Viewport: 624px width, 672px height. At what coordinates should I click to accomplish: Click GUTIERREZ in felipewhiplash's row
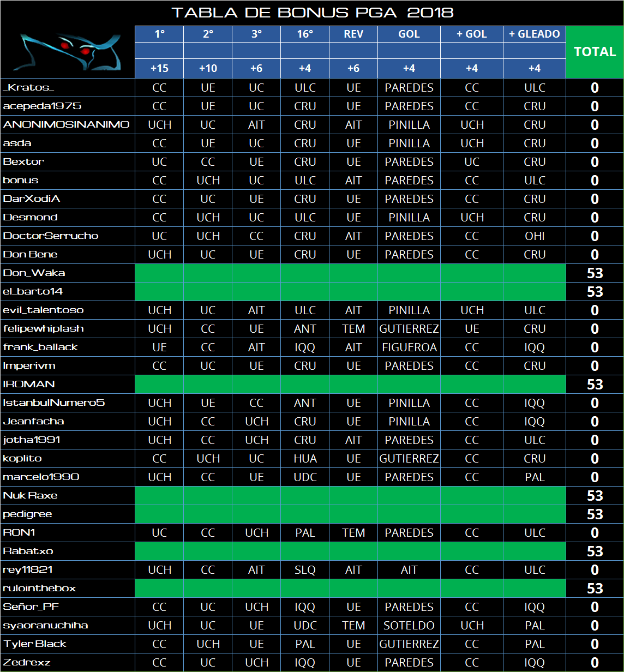point(409,329)
